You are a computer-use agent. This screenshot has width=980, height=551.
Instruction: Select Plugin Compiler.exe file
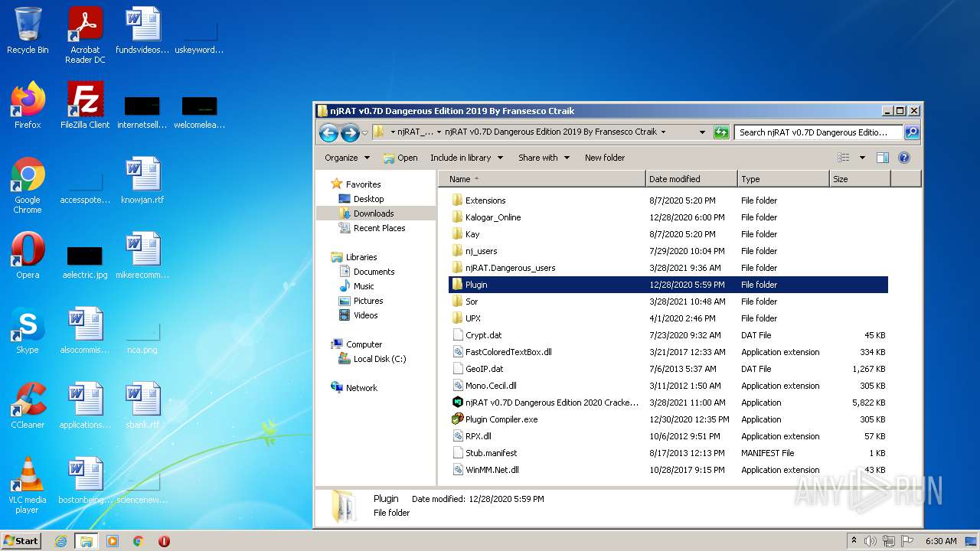pos(495,419)
